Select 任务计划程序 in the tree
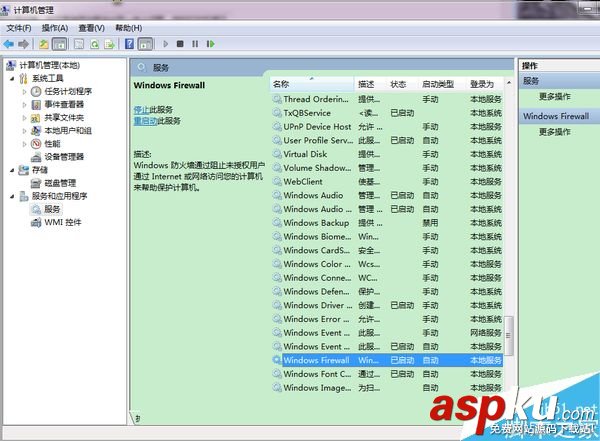 (x=68, y=91)
